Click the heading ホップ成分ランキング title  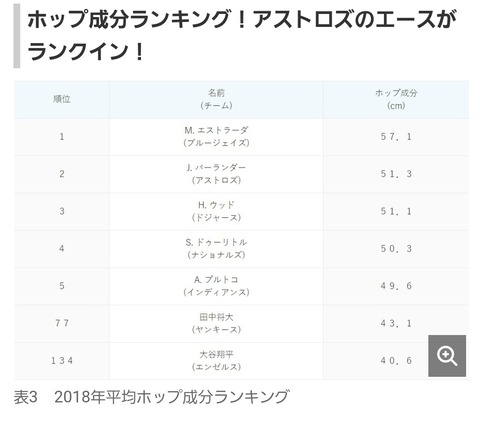242,35
